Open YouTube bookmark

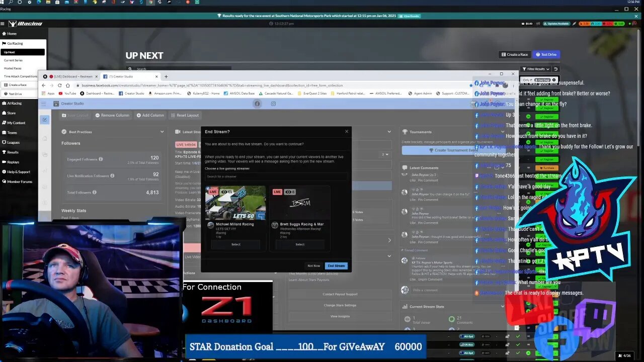click(x=67, y=93)
